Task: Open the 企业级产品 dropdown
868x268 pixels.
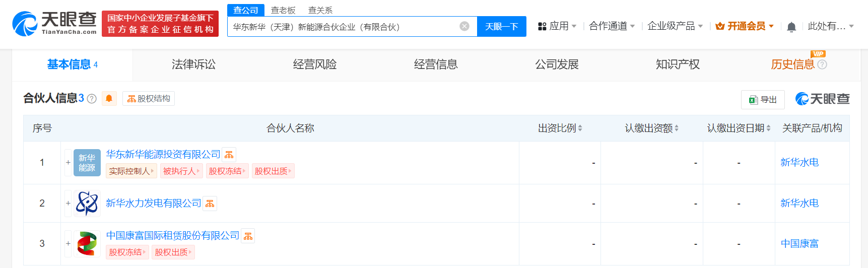Action: coord(675,26)
